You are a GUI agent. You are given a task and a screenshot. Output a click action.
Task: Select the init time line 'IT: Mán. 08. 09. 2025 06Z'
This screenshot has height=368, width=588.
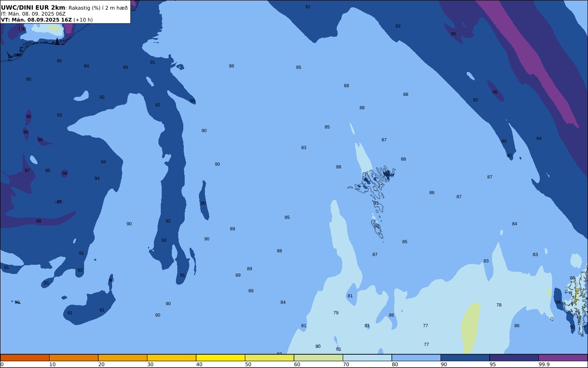tap(33, 14)
